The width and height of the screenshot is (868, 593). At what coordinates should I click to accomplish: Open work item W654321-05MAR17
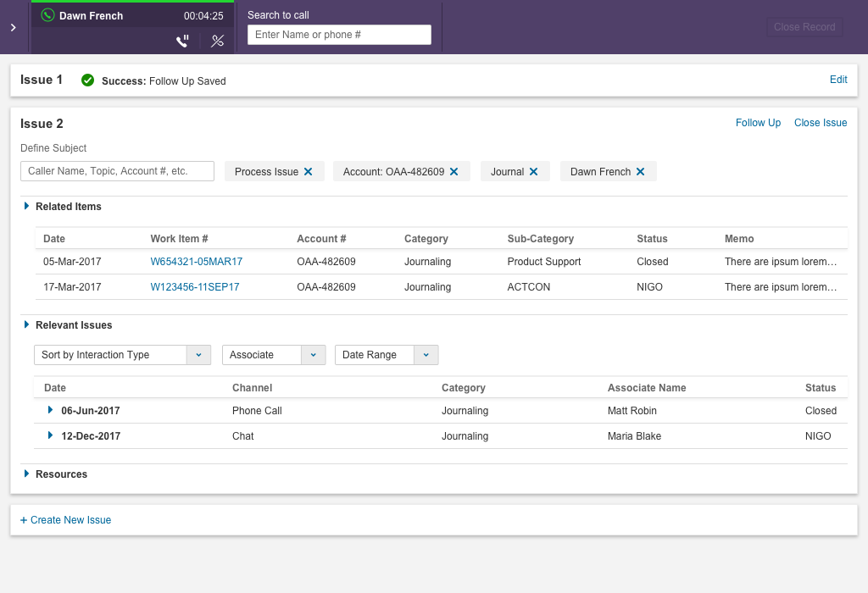[197, 262]
